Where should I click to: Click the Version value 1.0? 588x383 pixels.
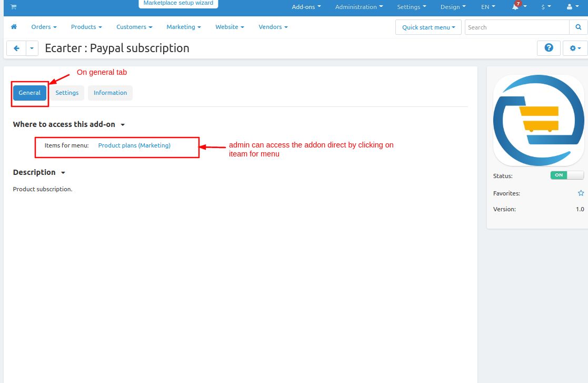click(580, 209)
